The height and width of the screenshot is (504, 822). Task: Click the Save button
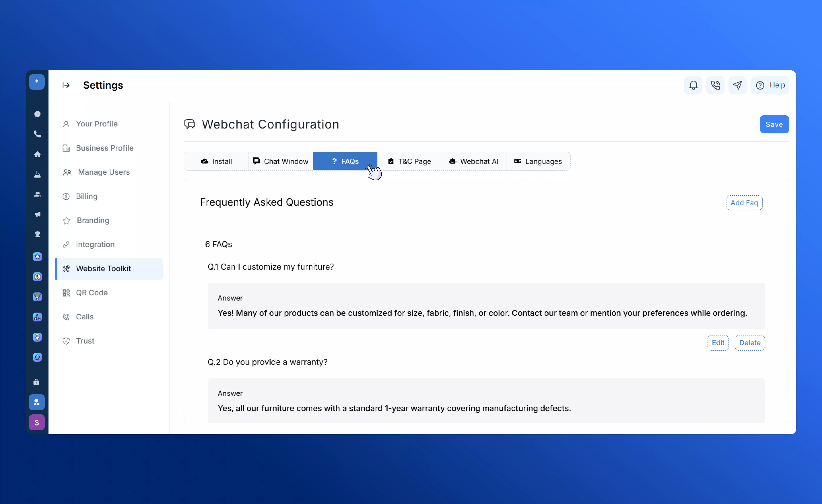(x=774, y=124)
